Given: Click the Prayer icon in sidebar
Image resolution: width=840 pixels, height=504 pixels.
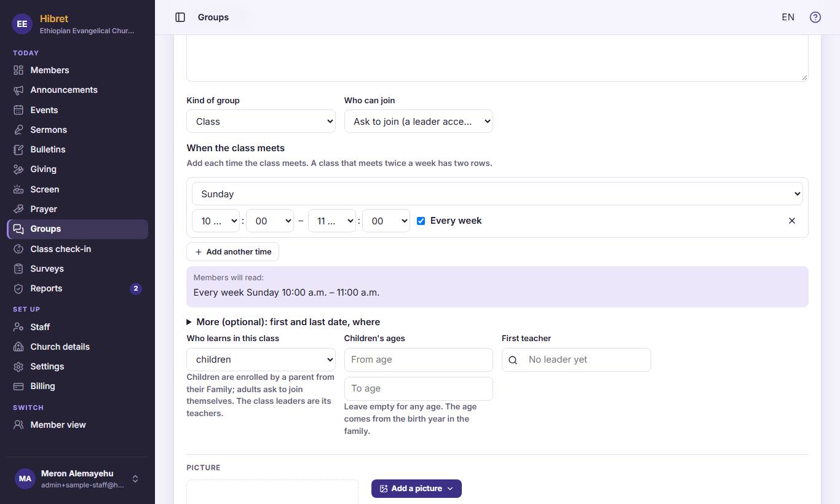Looking at the screenshot, I should click(x=18, y=209).
